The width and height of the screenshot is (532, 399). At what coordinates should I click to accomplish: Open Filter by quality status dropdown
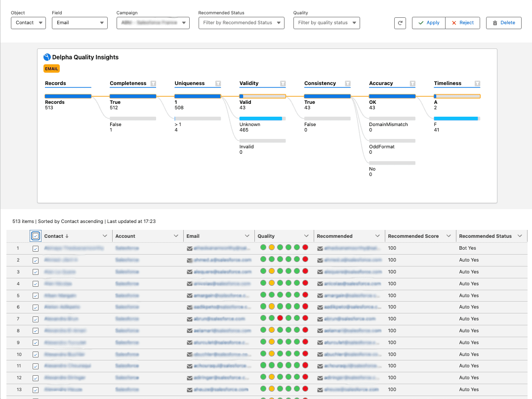[327, 23]
